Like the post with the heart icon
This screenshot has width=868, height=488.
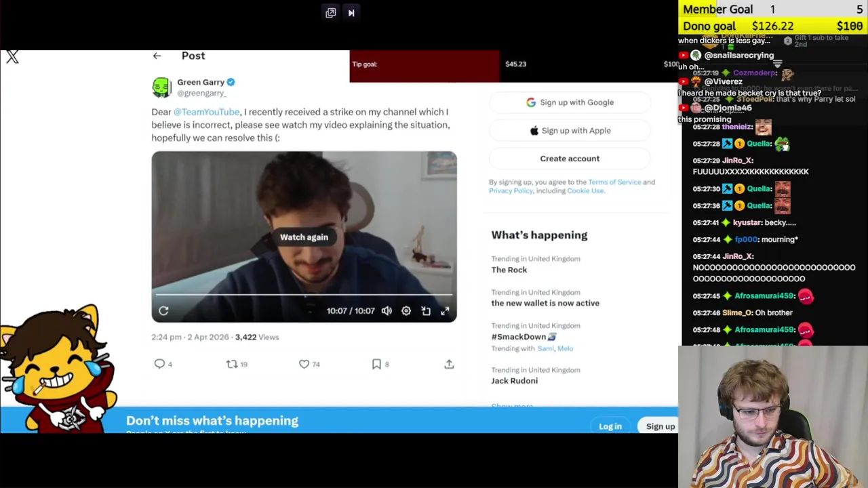(x=304, y=364)
